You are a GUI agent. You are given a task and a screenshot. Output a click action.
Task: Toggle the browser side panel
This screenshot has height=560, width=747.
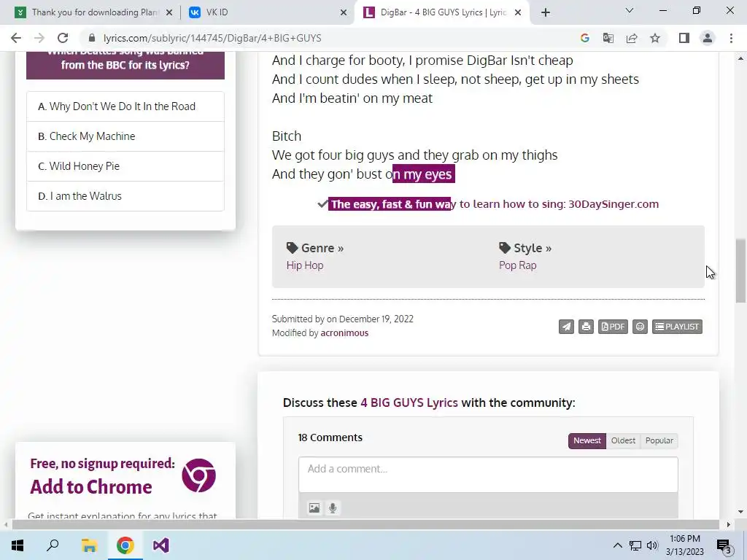pyautogui.click(x=684, y=38)
